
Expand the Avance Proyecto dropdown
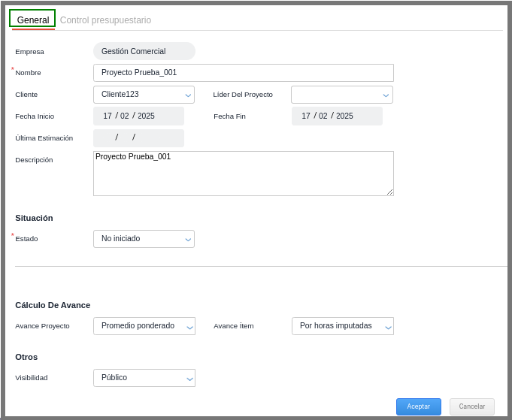pyautogui.click(x=144, y=326)
